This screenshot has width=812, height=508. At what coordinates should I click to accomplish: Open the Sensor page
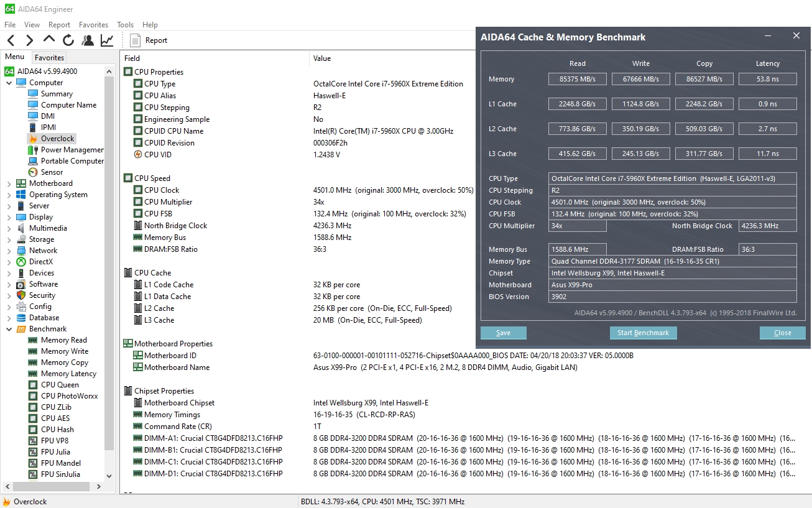(52, 172)
